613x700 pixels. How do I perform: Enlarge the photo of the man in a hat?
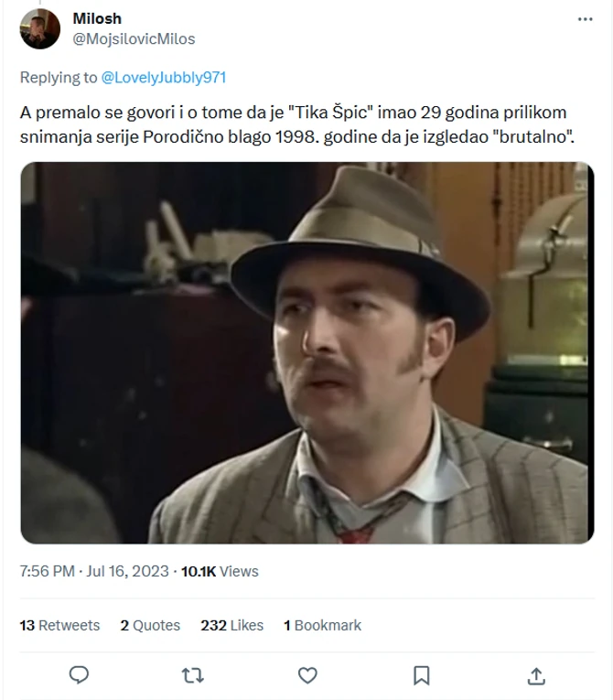[306, 352]
